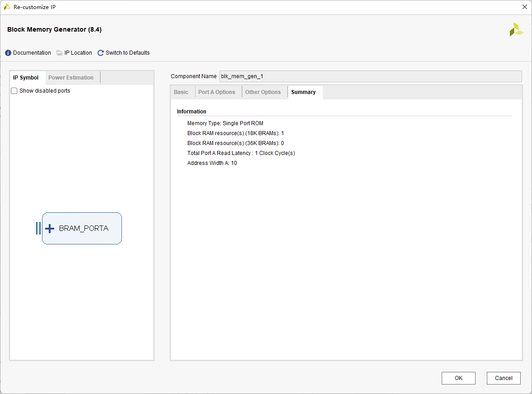The image size is (532, 394).
Task: Click Memory Type: Single Port ROM text
Action: [x=225, y=123]
